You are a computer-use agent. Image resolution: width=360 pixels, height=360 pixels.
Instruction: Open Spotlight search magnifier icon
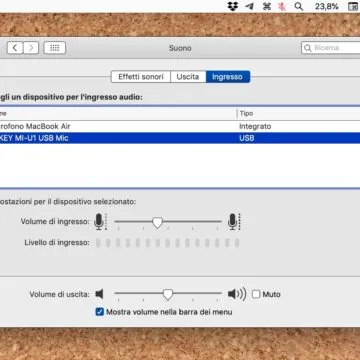299,6
